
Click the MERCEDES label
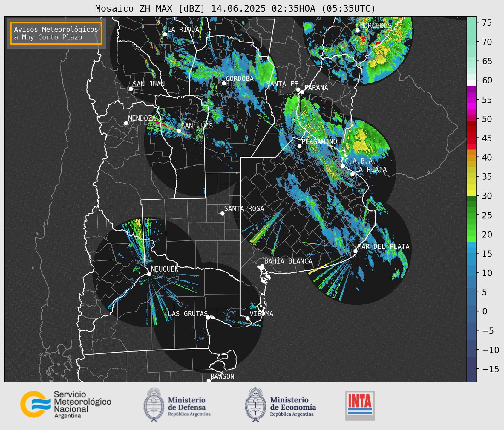376,26
